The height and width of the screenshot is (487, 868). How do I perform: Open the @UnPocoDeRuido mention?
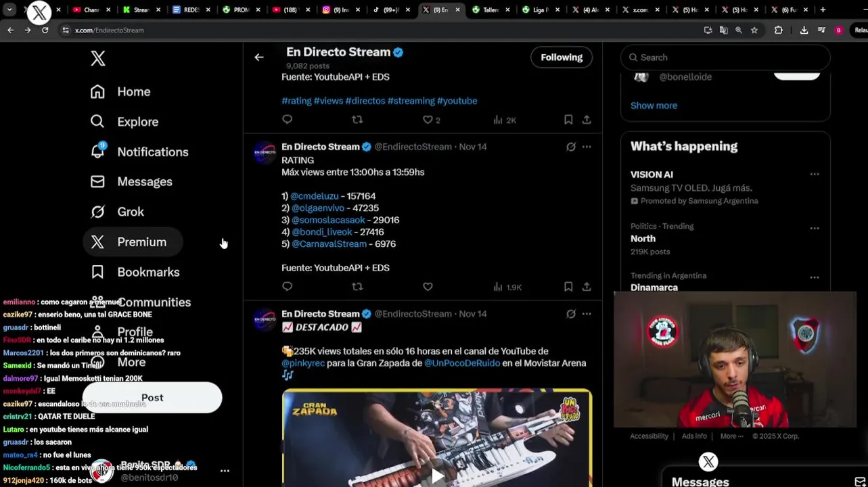click(x=462, y=363)
